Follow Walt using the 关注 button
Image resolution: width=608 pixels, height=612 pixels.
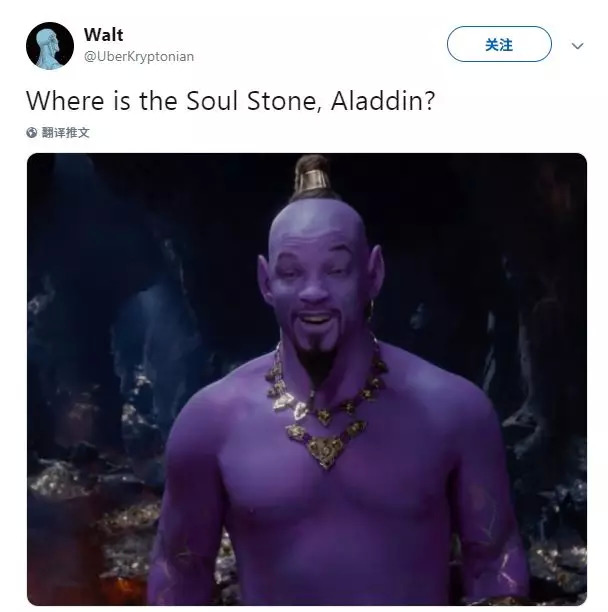point(499,44)
